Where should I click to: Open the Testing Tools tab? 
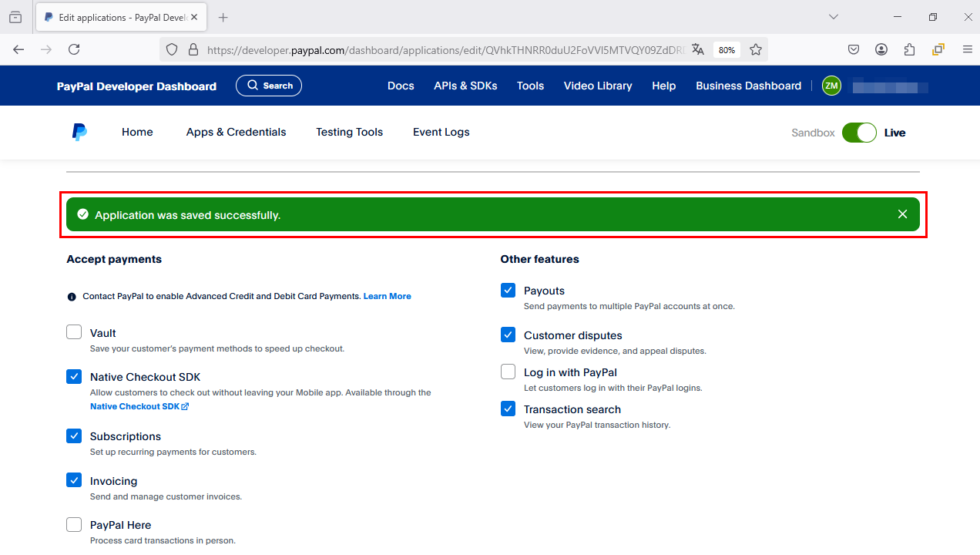349,132
